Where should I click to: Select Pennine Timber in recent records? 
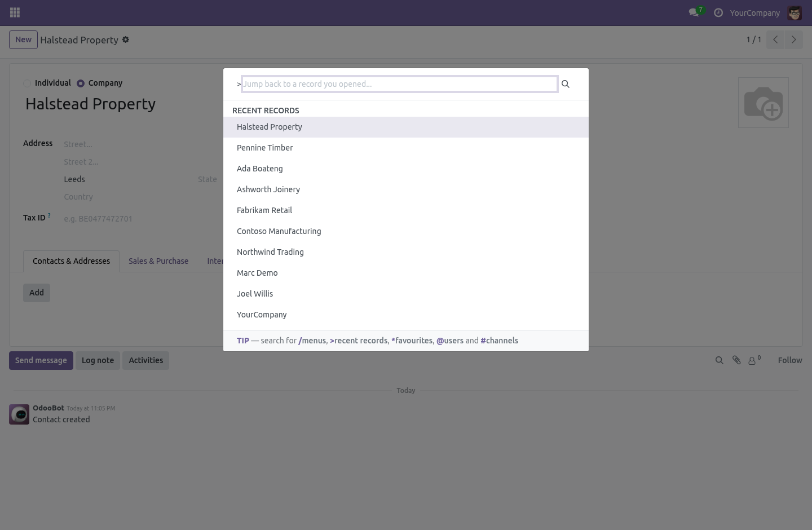click(x=406, y=148)
